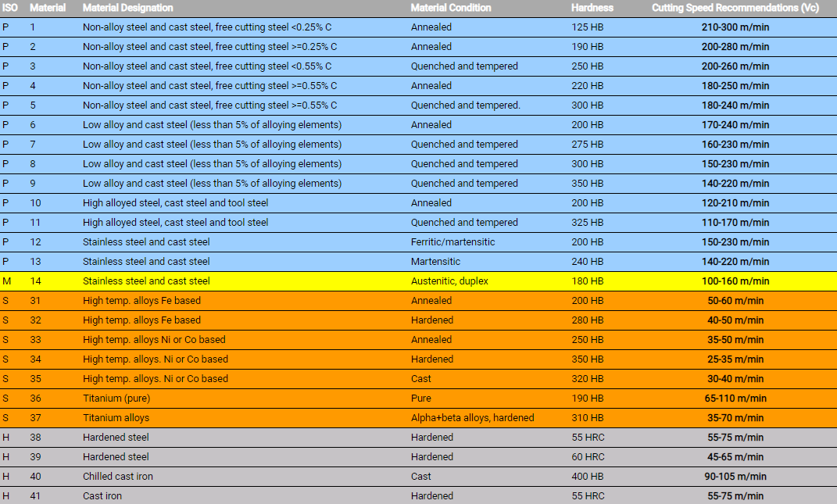Select the '50-60 m/min' cutting speed cell

pyautogui.click(x=735, y=301)
